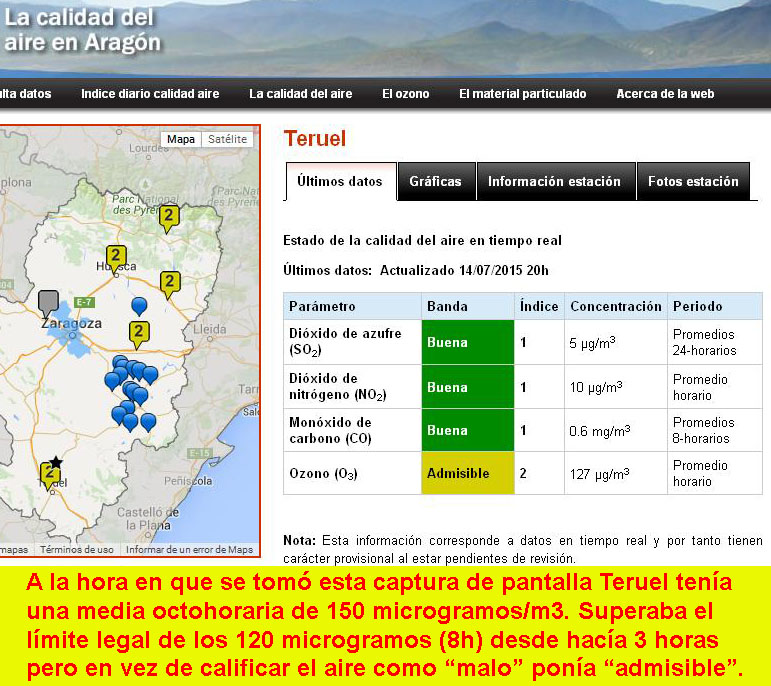Screen dimensions: 771x686
Task: Click the green 'Buena' band for Dióxido de nitrógeno
Action: pyautogui.click(x=468, y=387)
